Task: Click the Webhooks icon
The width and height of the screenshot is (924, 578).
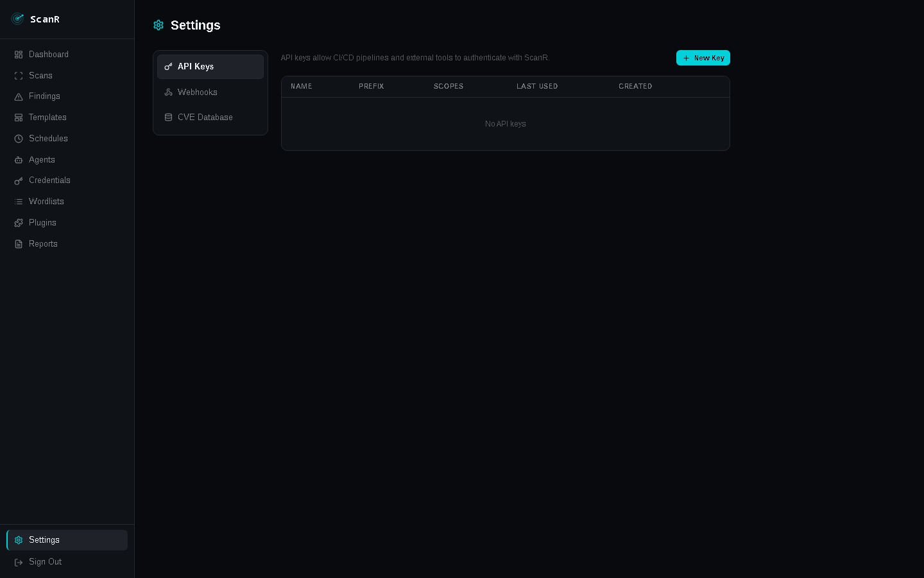Action: click(x=168, y=92)
